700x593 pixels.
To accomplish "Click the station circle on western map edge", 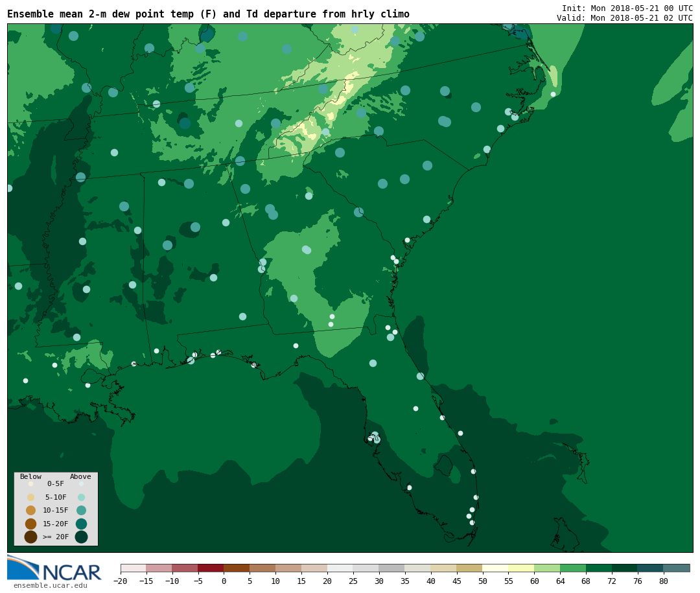I will pyautogui.click(x=9, y=188).
